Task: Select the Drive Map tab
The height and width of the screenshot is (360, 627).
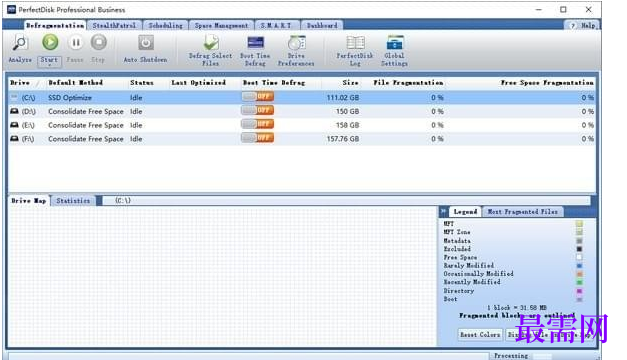Action: pyautogui.click(x=28, y=200)
